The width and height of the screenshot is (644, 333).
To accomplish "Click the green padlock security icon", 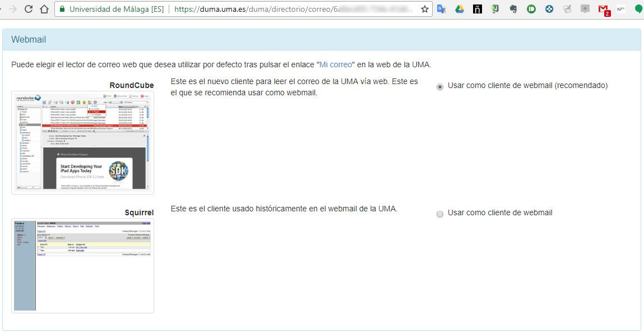I will pos(62,10).
